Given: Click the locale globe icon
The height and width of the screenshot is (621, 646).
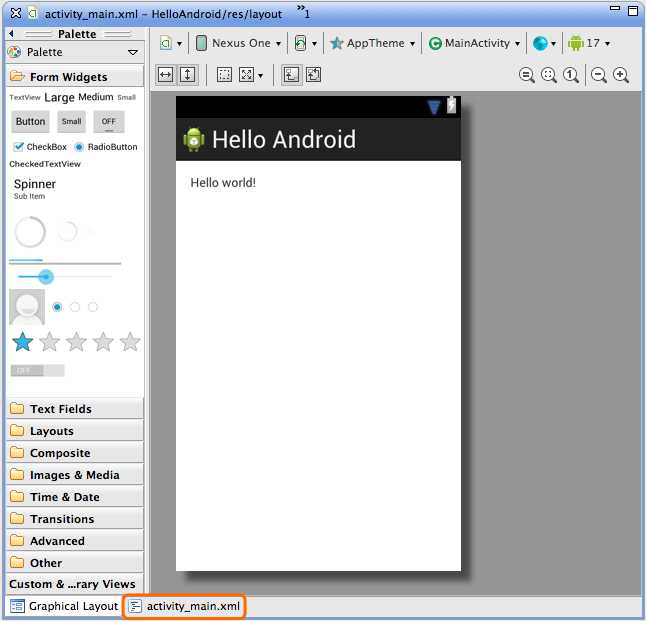Looking at the screenshot, I should tap(540, 43).
